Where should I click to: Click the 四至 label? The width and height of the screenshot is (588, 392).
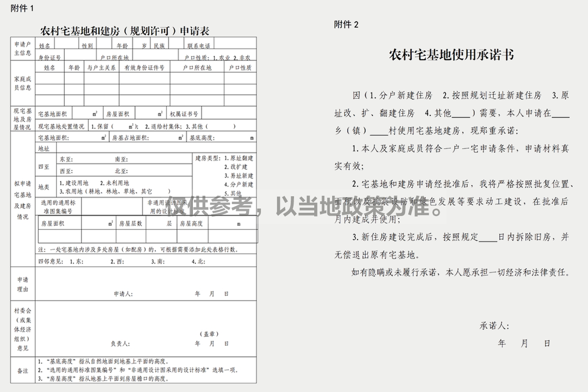tap(44, 167)
